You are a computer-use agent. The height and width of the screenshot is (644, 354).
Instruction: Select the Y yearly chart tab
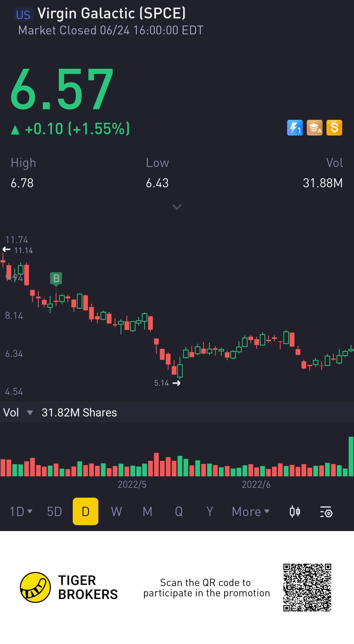click(210, 511)
